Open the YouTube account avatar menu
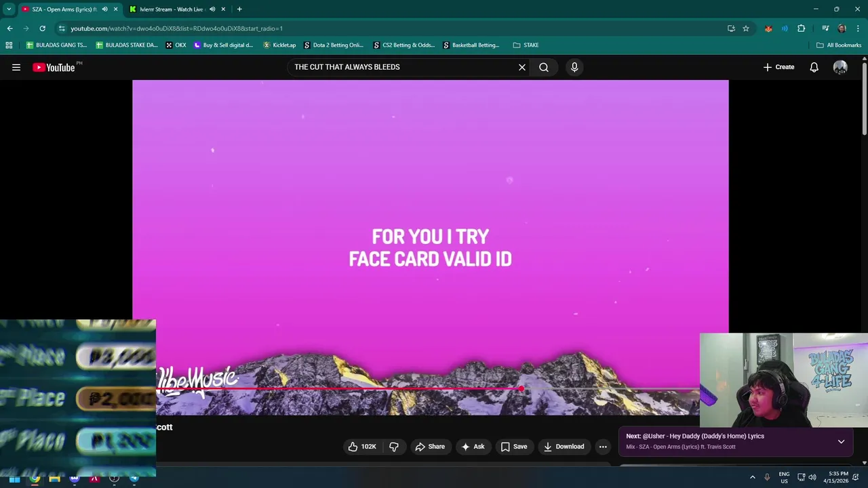 pyautogui.click(x=840, y=67)
